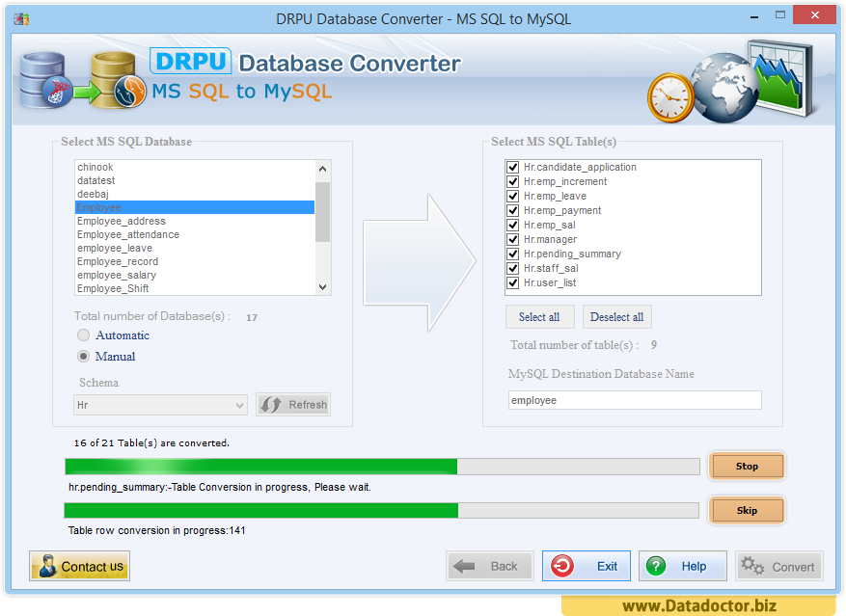Go Back to previous step
Viewport: 846px width, 616px height.
point(490,567)
